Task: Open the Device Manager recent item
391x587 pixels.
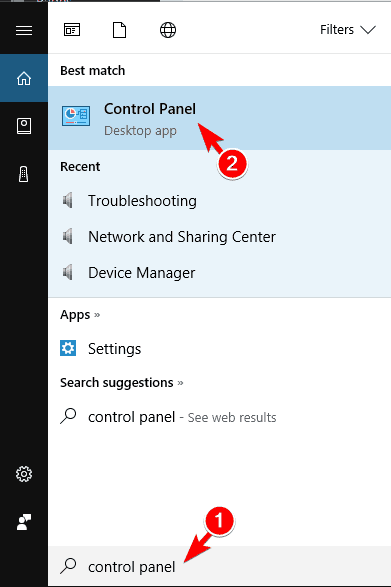Action: click(x=219, y=273)
